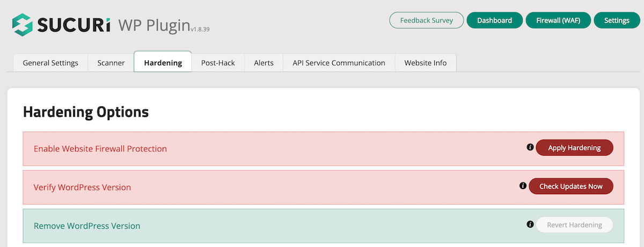This screenshot has height=247, width=644.
Task: Click the plugin version v1.8.39 text
Action: point(200,30)
